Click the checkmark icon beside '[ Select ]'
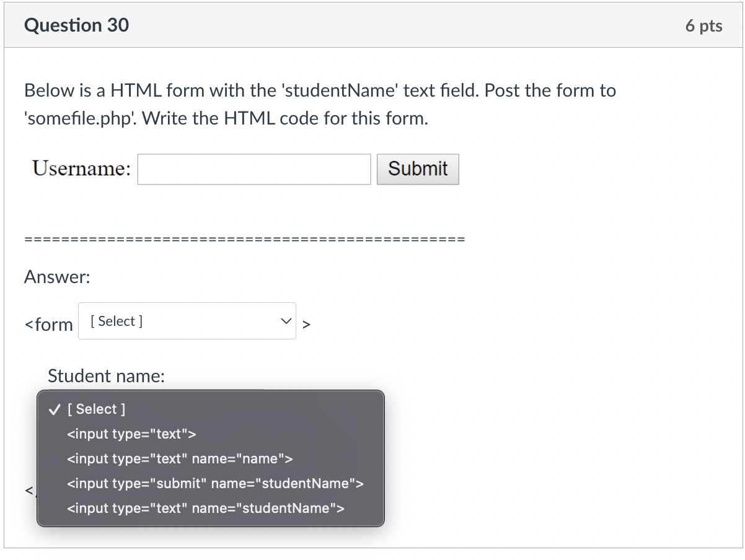 [x=55, y=409]
